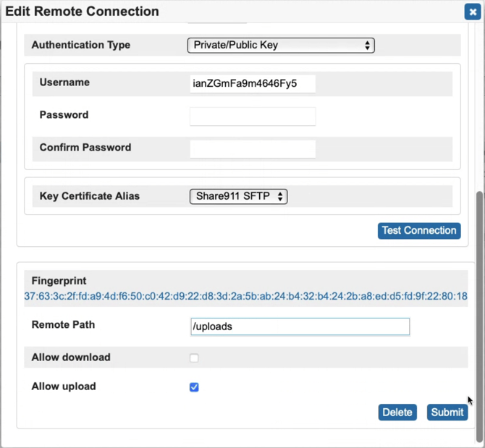The height and width of the screenshot is (448, 485).
Task: Uncheck the Allow upload checkbox
Action: point(194,387)
